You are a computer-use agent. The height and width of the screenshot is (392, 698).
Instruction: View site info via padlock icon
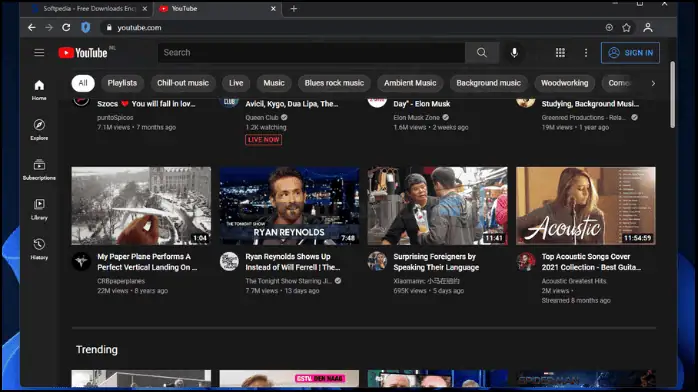point(109,28)
